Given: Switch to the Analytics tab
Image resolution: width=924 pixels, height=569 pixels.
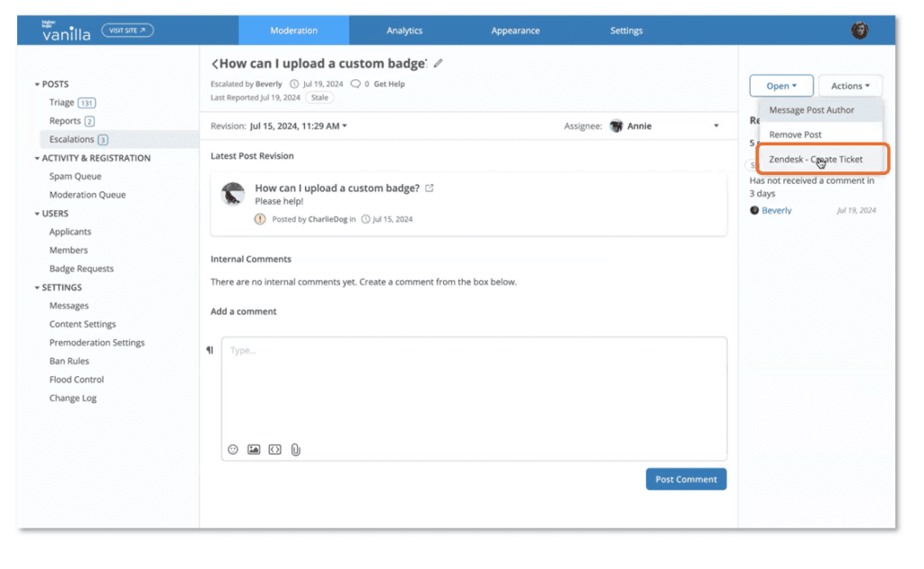Looking at the screenshot, I should tap(404, 31).
